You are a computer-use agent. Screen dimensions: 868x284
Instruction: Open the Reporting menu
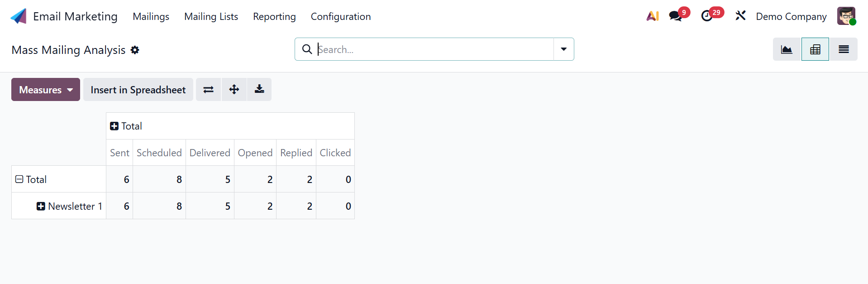(274, 17)
